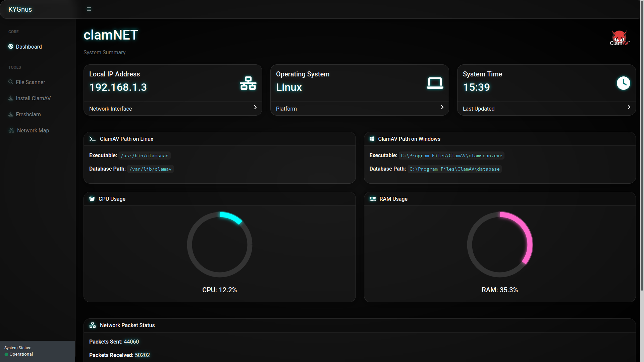This screenshot has width=644, height=362.
Task: Click the RAM memory icon
Action: click(373, 199)
